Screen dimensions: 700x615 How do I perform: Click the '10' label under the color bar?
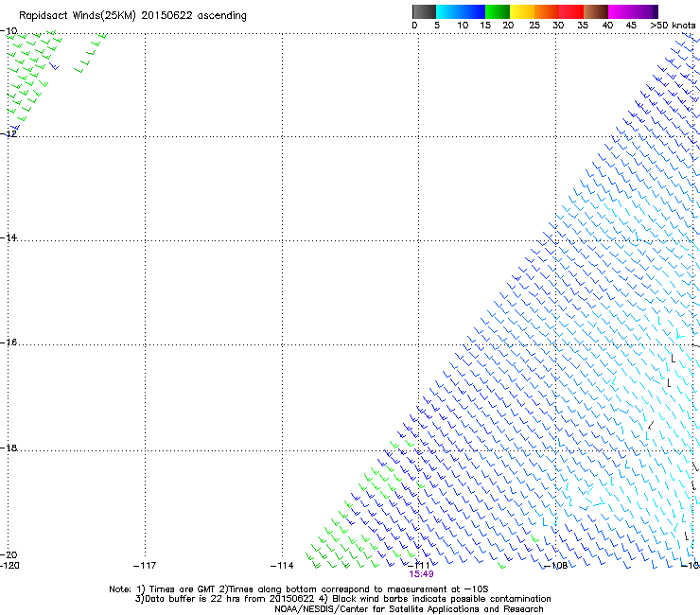click(463, 26)
